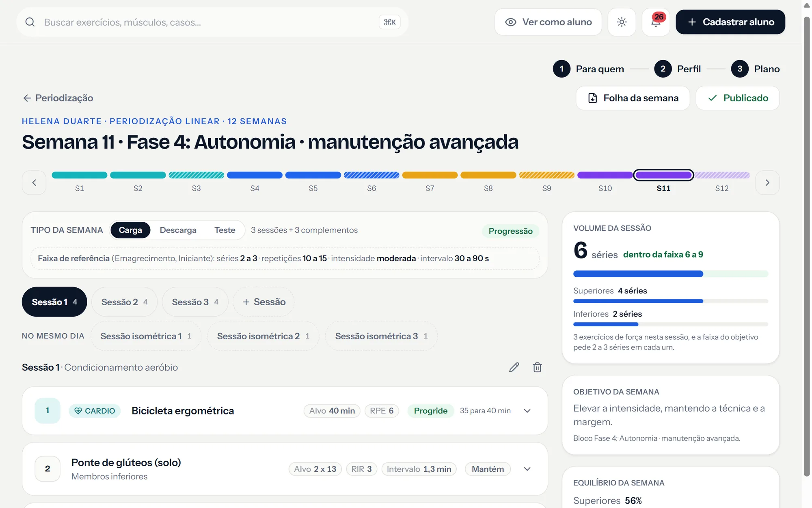Click the Folha da semana document icon

[x=592, y=98]
